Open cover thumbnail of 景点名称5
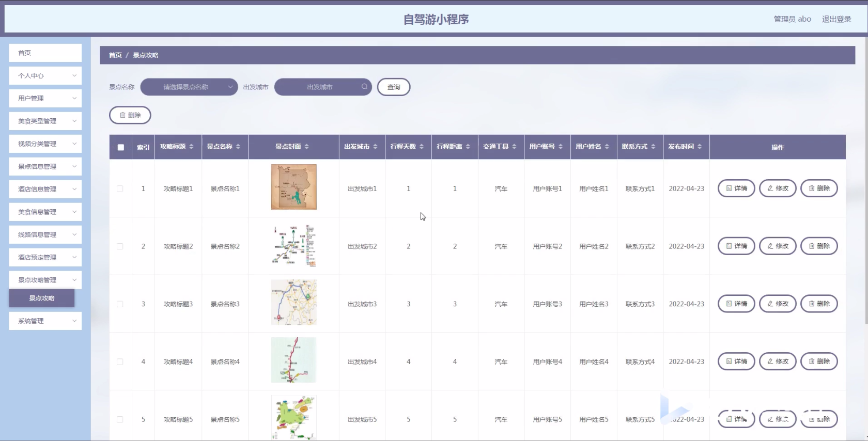Screen dimensions: 868x441 pyautogui.click(x=294, y=418)
